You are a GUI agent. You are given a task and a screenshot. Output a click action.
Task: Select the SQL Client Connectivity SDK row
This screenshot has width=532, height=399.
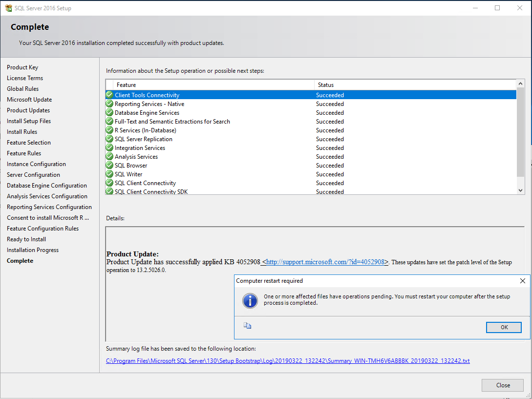[x=311, y=191]
